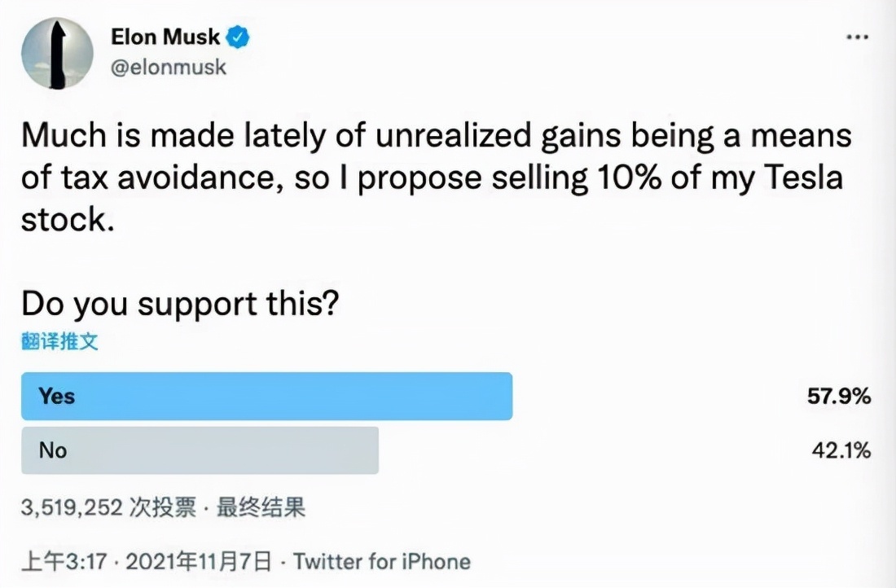Click the question 'Do you support this?'
Image resolution: width=896 pixels, height=588 pixels.
point(181,304)
